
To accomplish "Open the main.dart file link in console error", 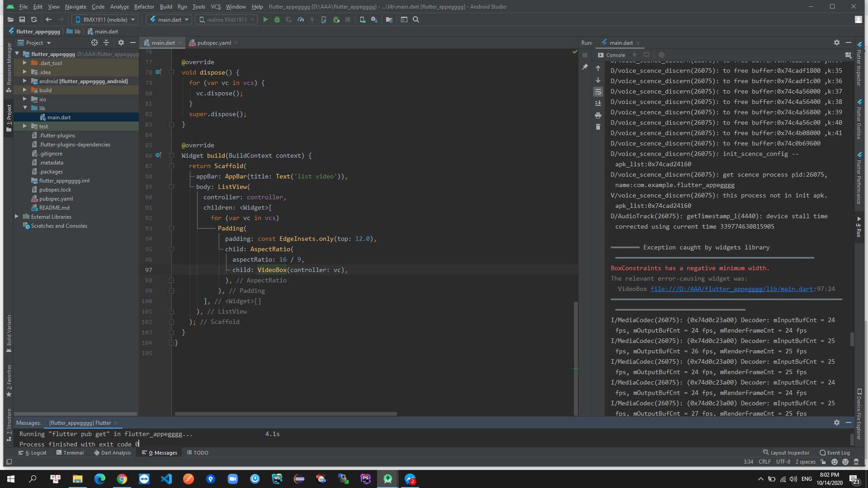I will tap(731, 289).
